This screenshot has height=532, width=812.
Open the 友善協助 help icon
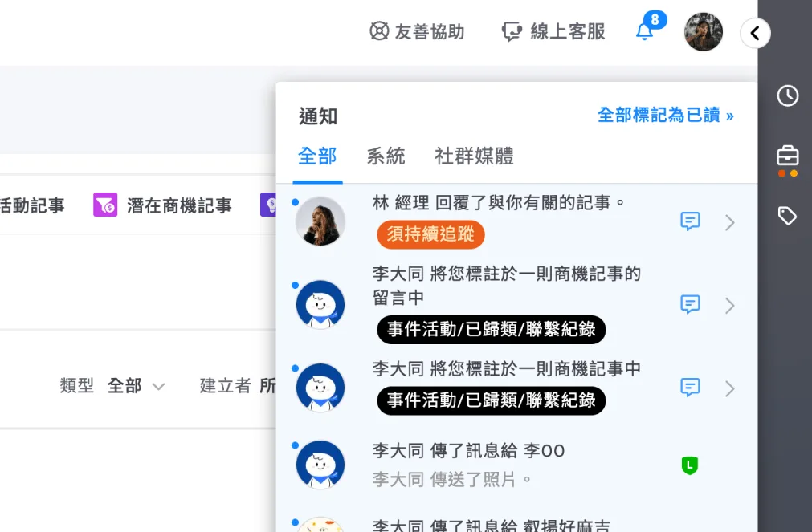[x=379, y=31]
